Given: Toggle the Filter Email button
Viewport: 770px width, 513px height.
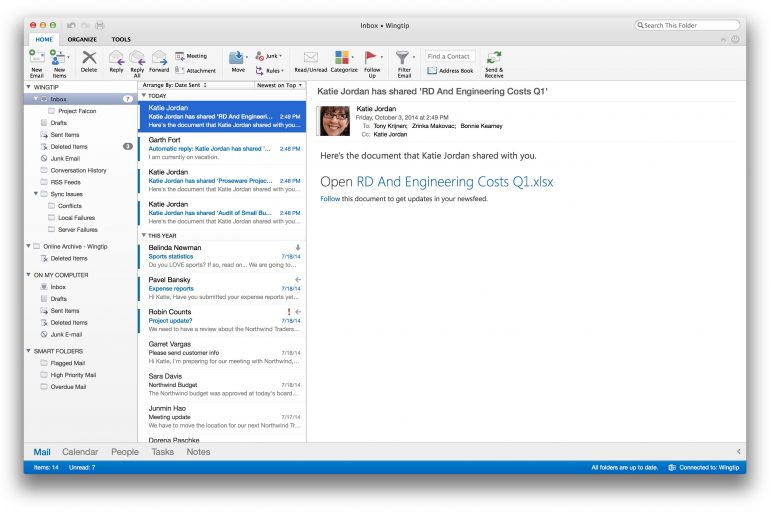Looking at the screenshot, I should (403, 58).
